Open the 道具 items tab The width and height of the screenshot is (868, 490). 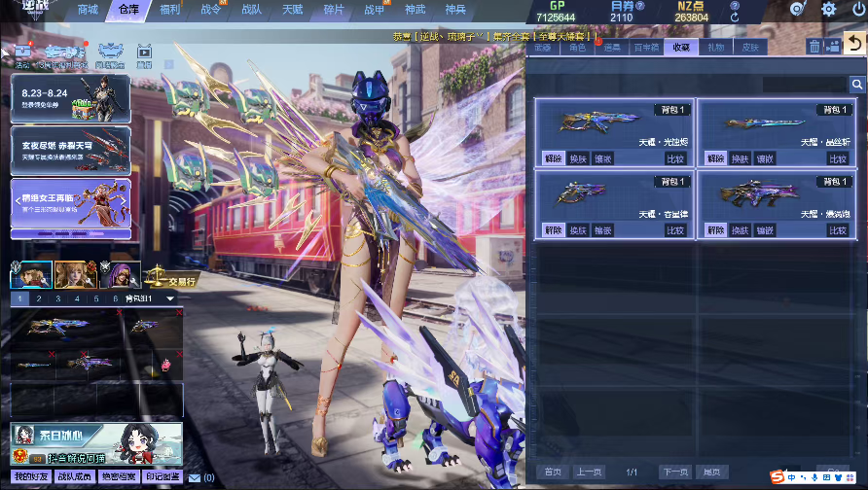point(612,48)
